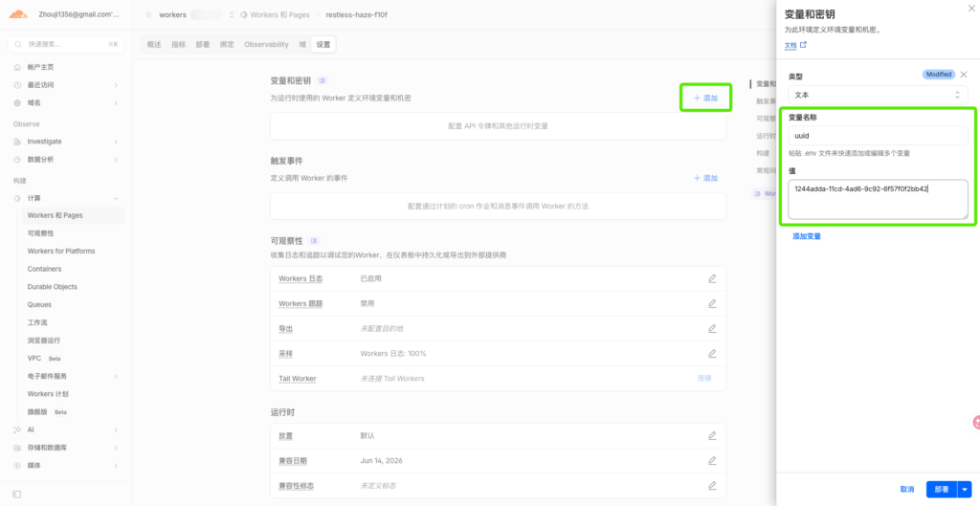Edit 兼容日期 pencil icon

712,460
